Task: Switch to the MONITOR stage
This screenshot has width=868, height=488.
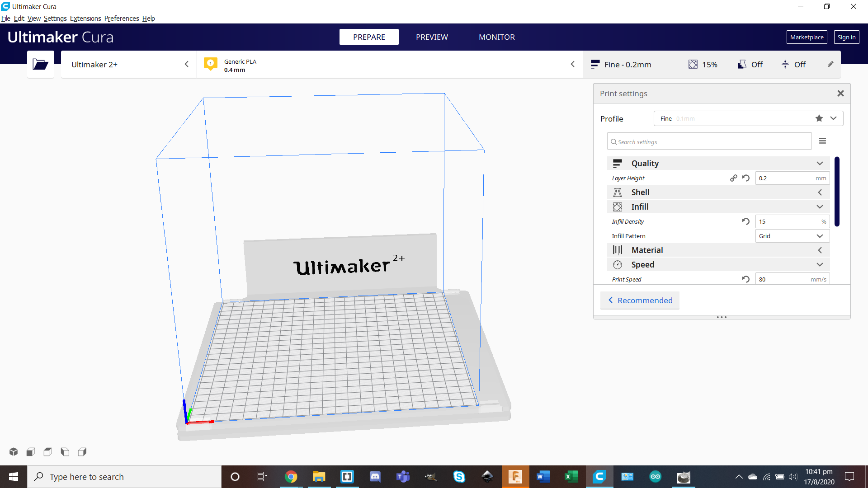Action: tap(497, 37)
